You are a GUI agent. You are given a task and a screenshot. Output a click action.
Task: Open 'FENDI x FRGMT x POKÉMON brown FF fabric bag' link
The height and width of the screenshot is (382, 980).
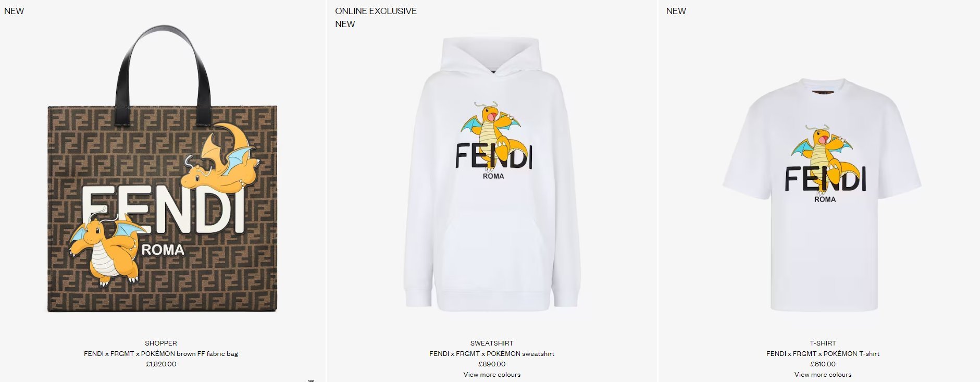tap(161, 353)
